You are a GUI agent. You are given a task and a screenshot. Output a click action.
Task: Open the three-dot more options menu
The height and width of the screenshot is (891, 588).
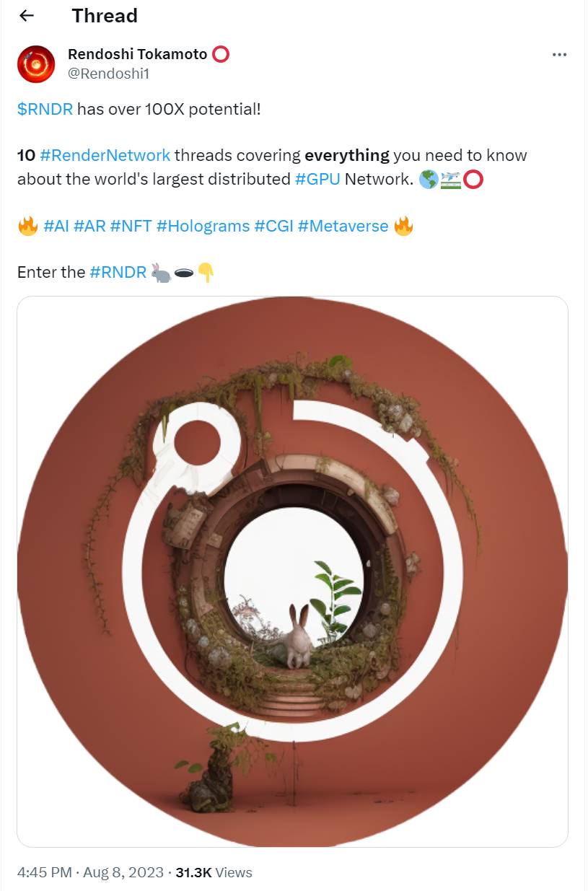point(559,55)
